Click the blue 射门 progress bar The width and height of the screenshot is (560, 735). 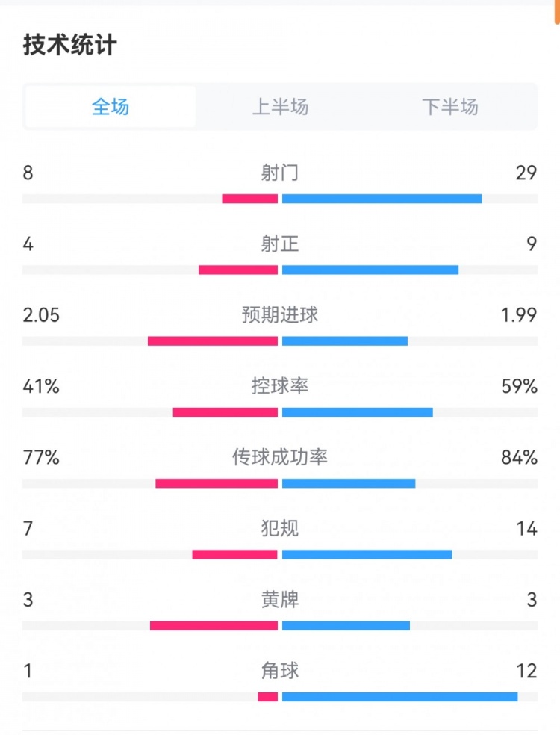pos(382,199)
